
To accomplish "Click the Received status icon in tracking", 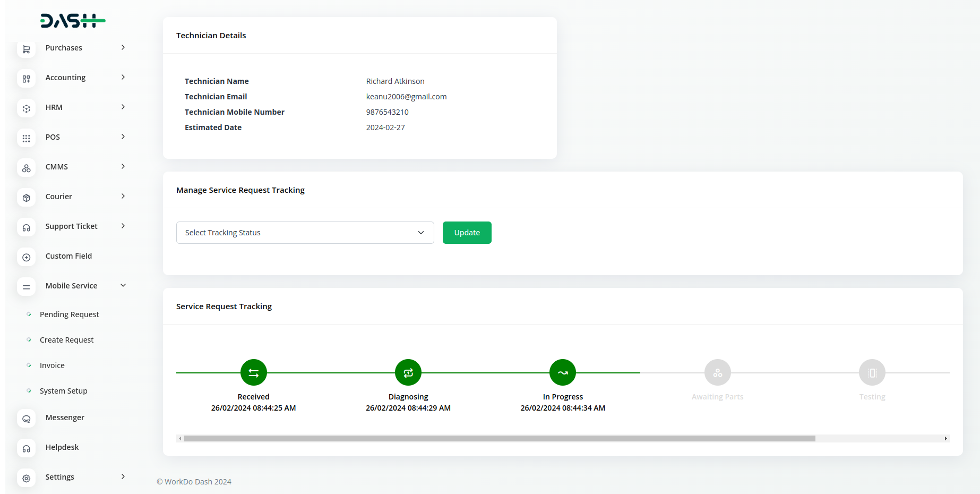I will click(x=253, y=373).
